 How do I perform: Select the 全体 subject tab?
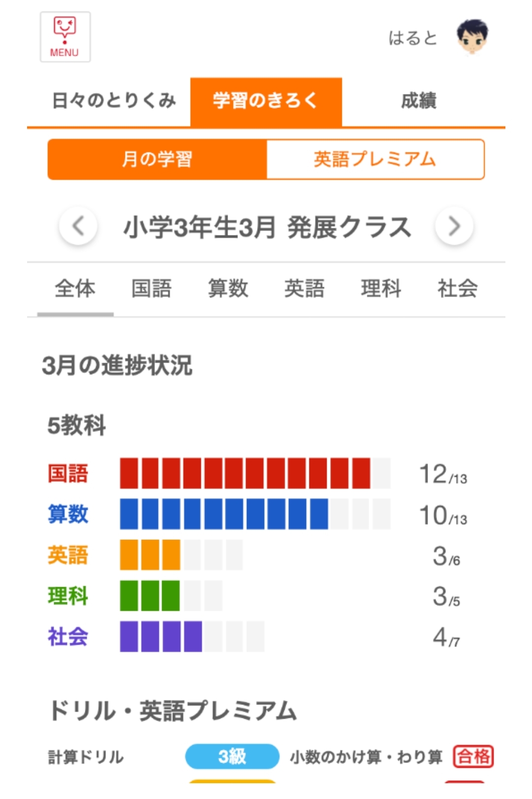(75, 289)
